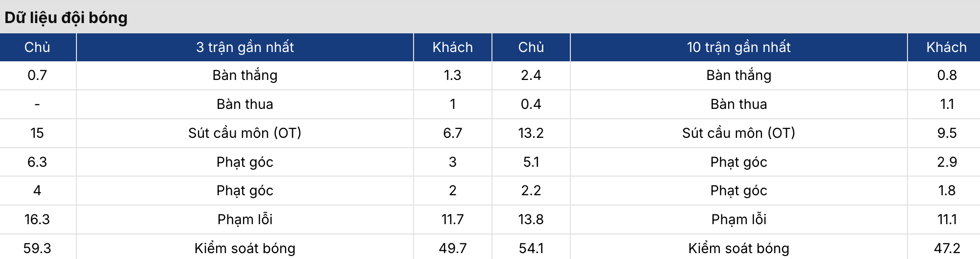Screen dimensions: 980x259
Task: Click the 47.2 possession value
Action: pos(947,248)
